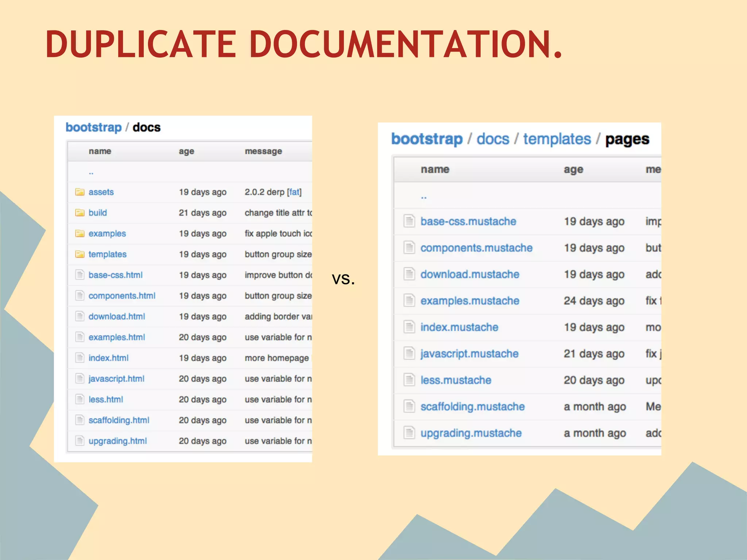Click file icon beside index.html
Viewport: 747px width, 560px height.
click(x=80, y=358)
